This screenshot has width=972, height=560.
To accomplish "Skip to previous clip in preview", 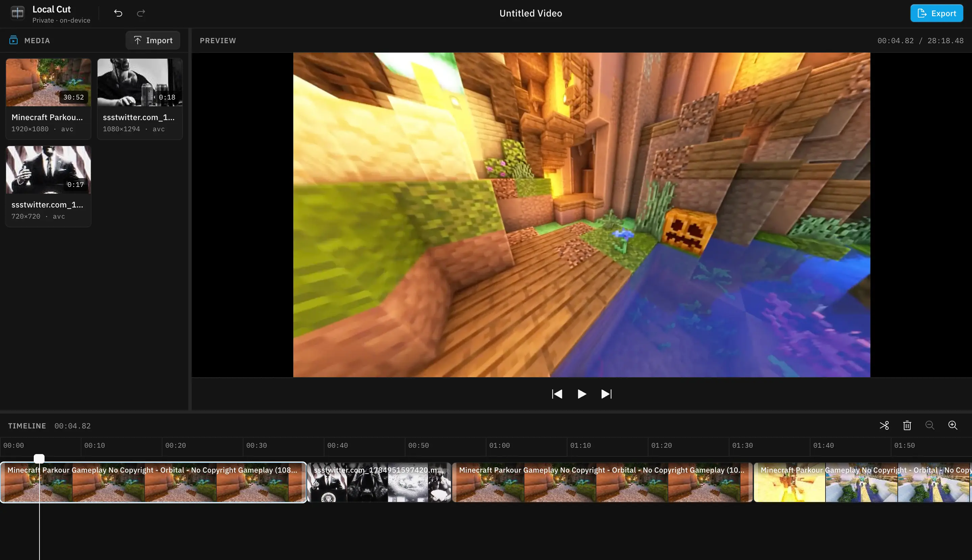I will pyautogui.click(x=557, y=394).
